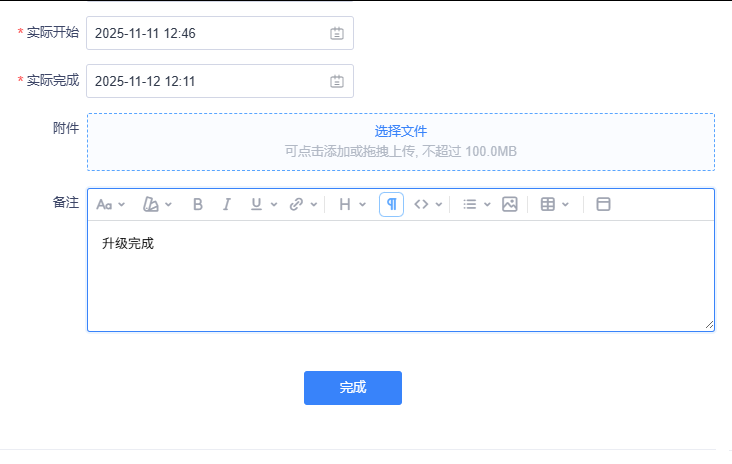Toggle bold formatting

[x=197, y=204]
